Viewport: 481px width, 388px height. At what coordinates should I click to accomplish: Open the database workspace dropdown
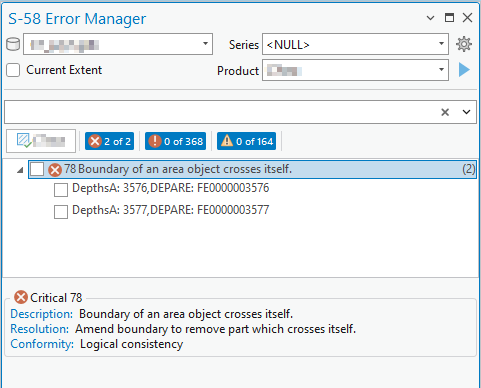pos(205,44)
